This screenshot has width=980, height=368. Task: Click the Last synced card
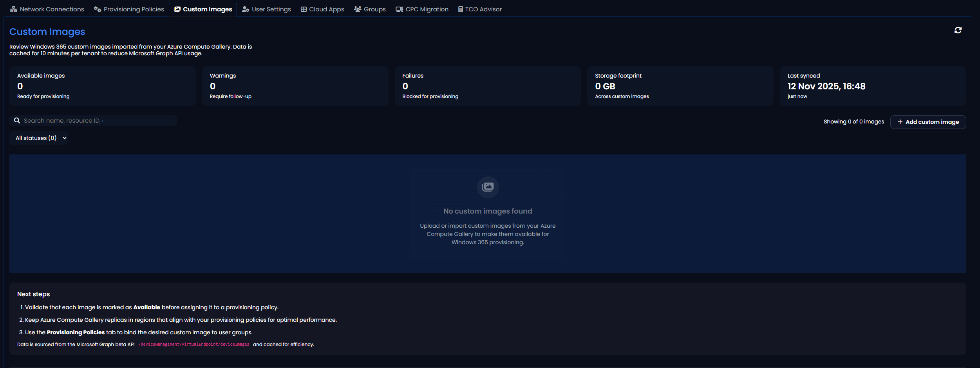pos(873,86)
